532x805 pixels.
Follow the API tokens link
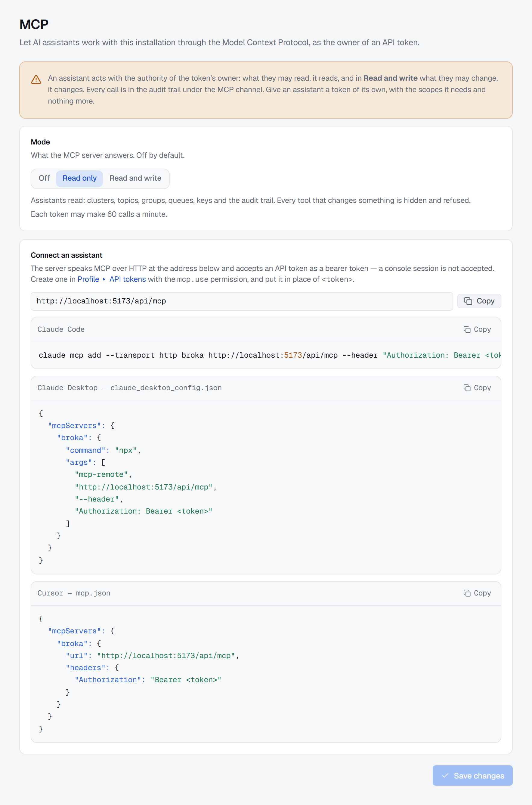[x=128, y=279]
